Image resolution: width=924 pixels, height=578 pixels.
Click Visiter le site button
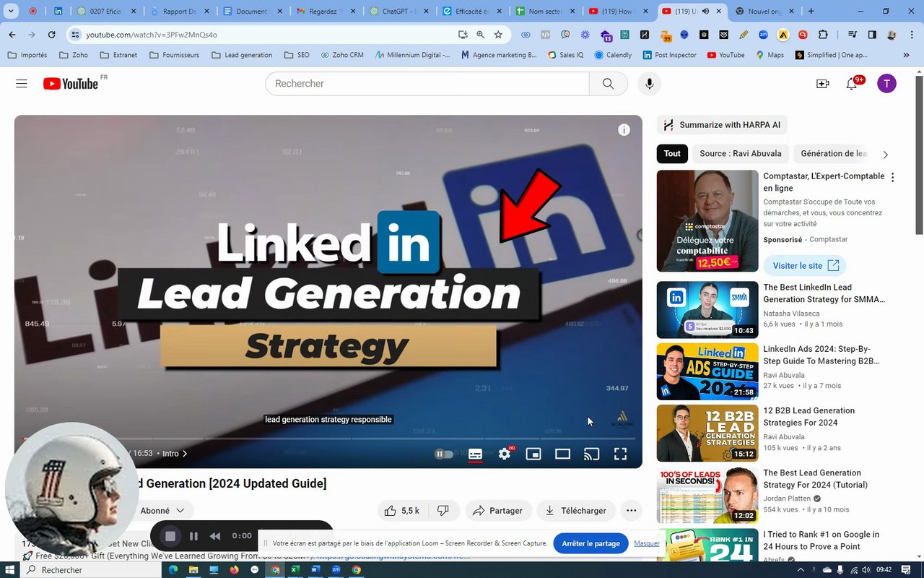coord(805,266)
